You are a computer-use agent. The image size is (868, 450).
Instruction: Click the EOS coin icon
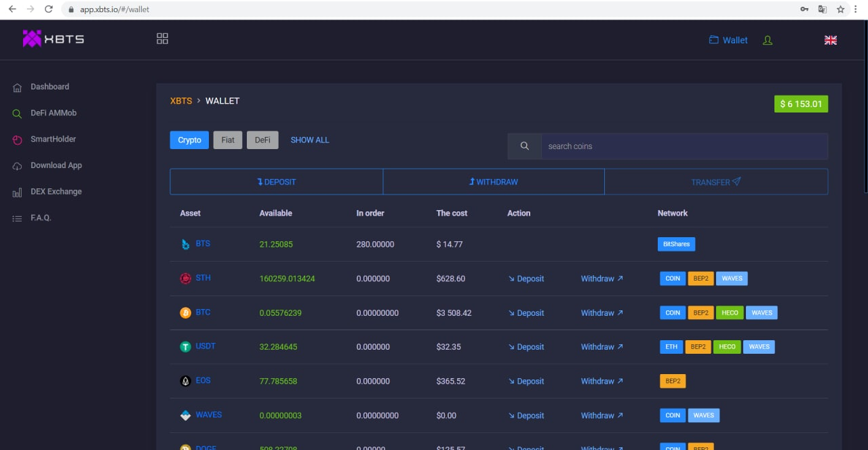(185, 381)
